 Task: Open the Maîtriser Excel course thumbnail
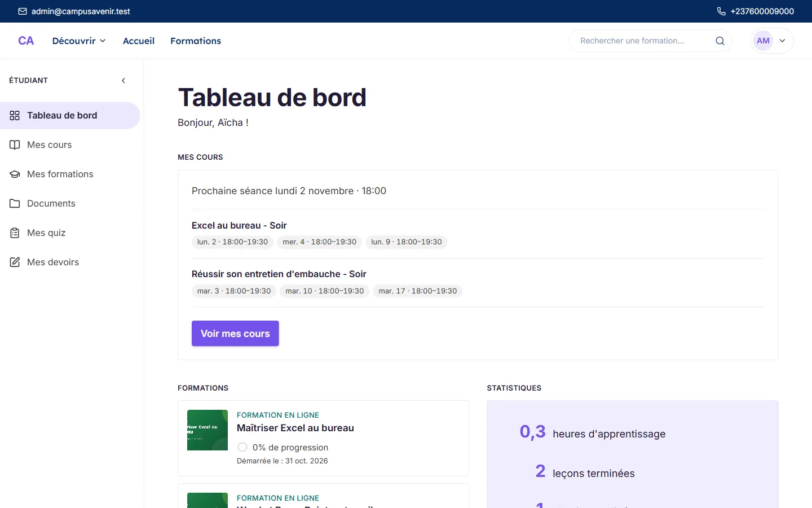point(208,430)
